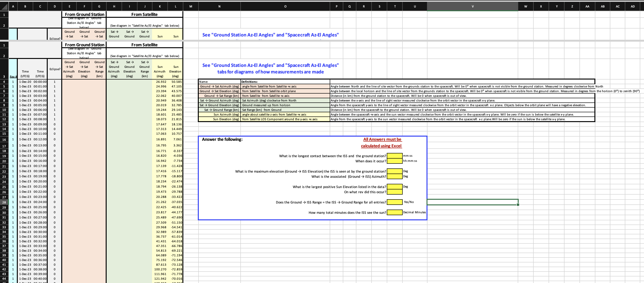Image resolution: width=644 pixels, height=283 pixels.
Task: Select row 28 header
Action: (x=4, y=202)
